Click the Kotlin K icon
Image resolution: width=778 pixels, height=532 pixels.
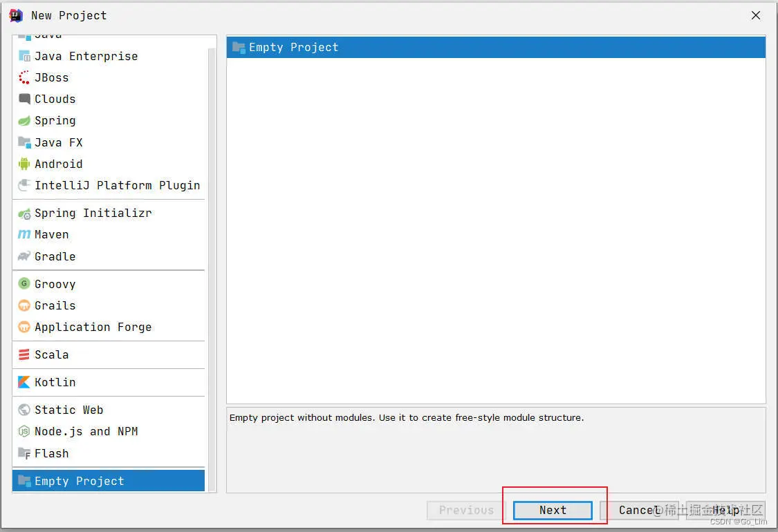pyautogui.click(x=24, y=382)
